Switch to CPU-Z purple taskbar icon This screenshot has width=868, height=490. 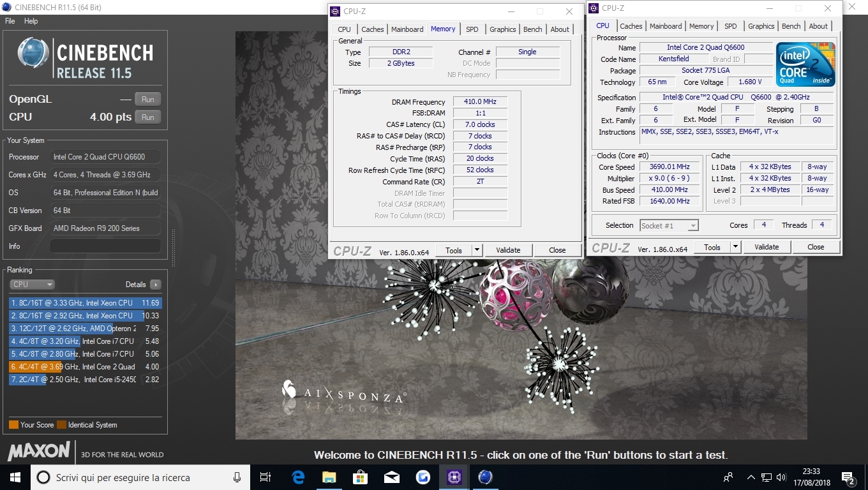click(x=454, y=477)
